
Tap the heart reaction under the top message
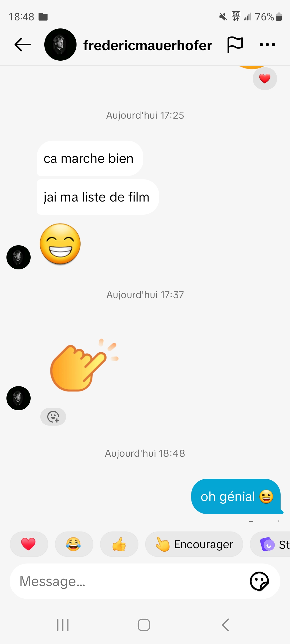(265, 79)
